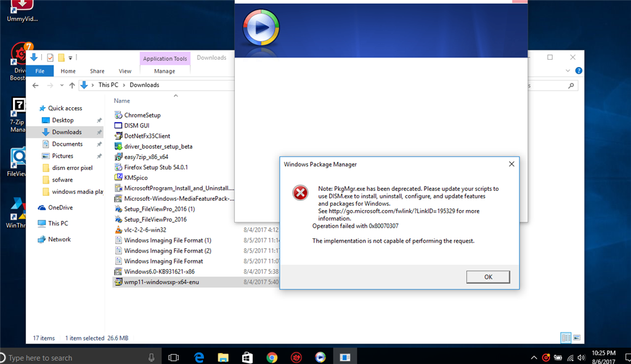Click the Cortana microphone icon
The width and height of the screenshot is (631, 364).
click(152, 358)
